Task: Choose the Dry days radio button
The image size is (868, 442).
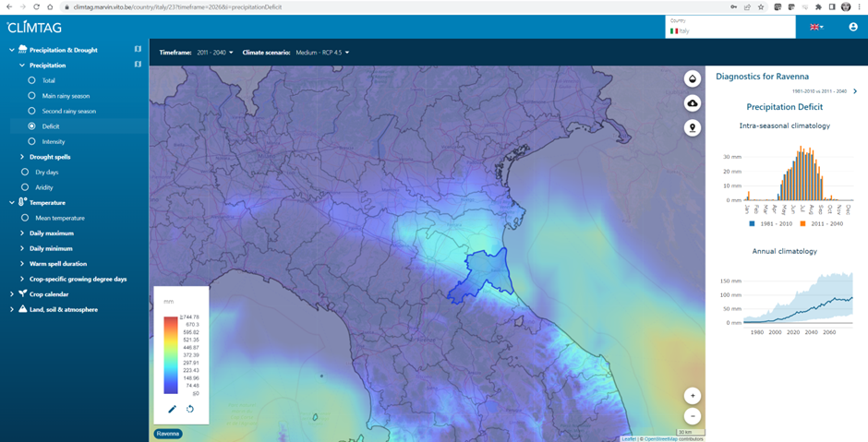Action: [x=25, y=172]
